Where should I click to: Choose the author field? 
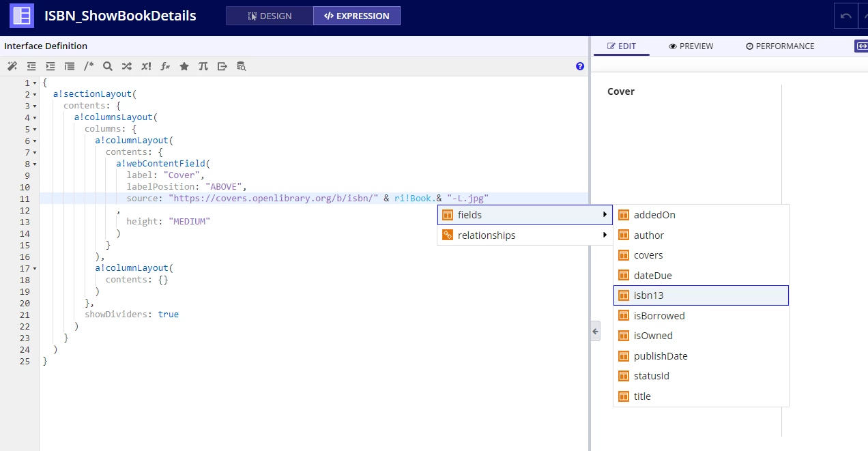pos(701,235)
